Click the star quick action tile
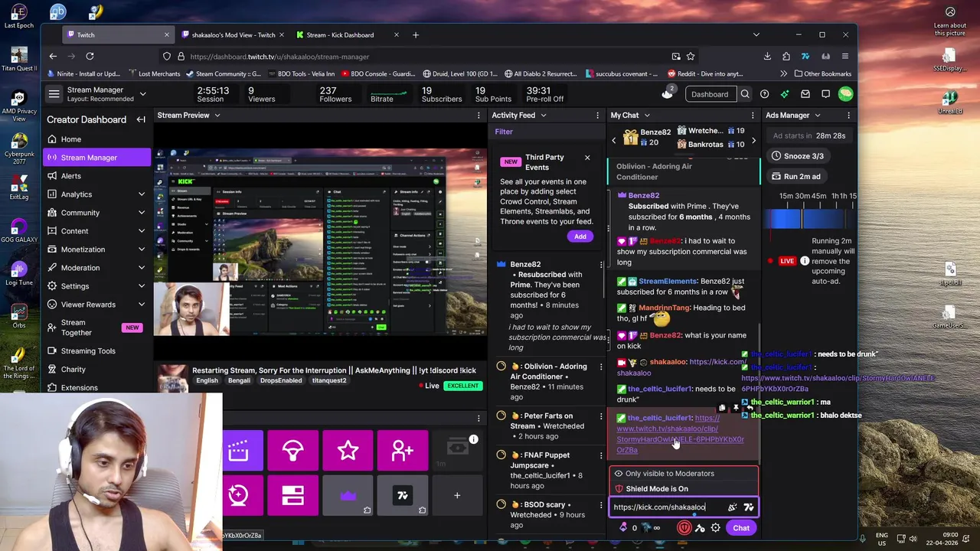Image resolution: width=980 pixels, height=551 pixels. coord(348,451)
